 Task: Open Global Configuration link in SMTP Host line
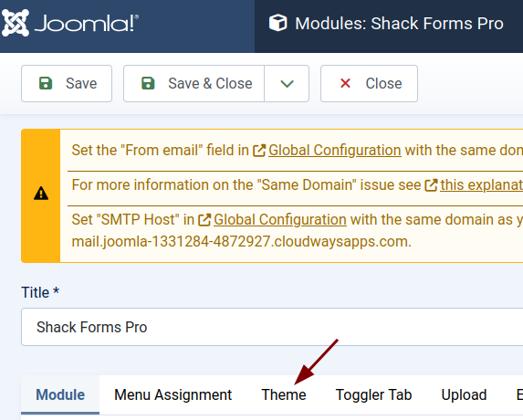(280, 219)
